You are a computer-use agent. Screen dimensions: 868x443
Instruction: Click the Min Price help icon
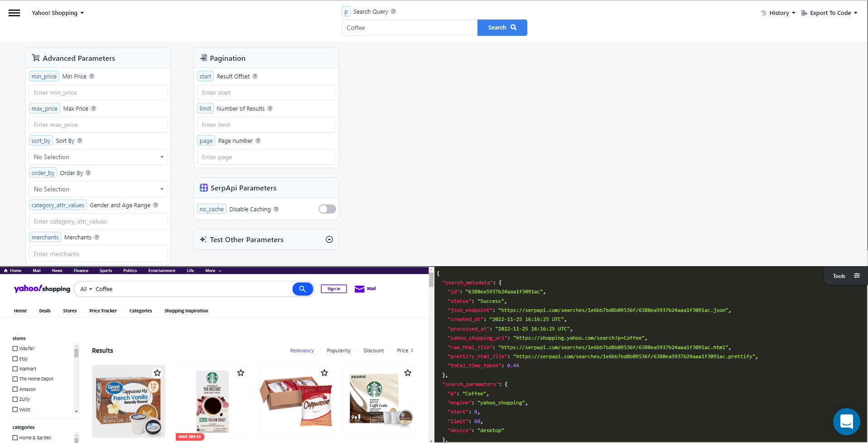[92, 76]
